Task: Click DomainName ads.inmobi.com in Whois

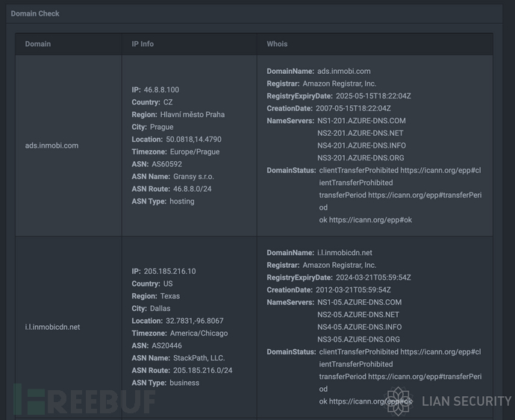Action: click(x=344, y=72)
